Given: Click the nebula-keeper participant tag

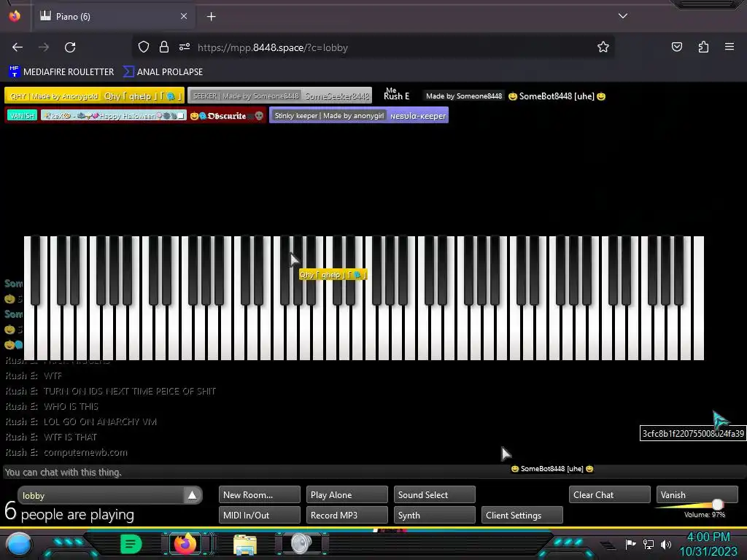Looking at the screenshot, I should [359, 116].
